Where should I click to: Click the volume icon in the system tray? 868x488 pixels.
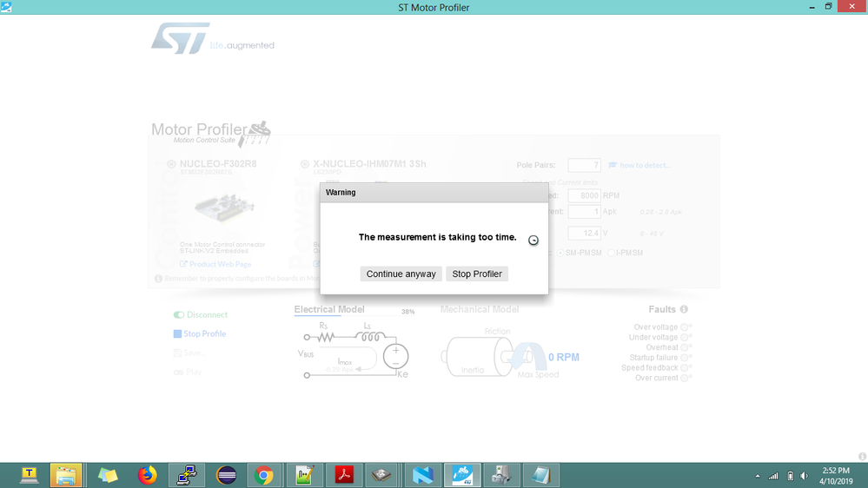click(805, 476)
